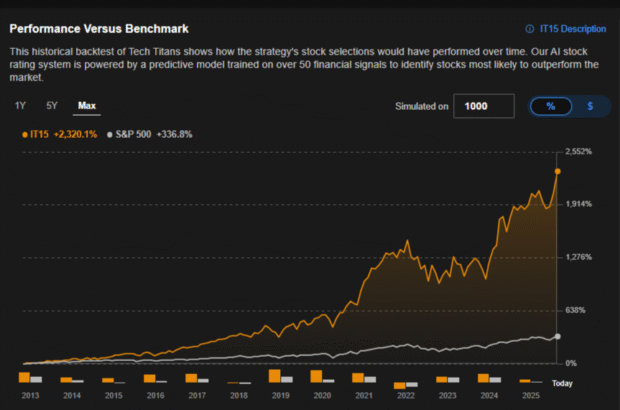Click the S&P 500 +336.8% legend label
The image size is (620, 410).
[153, 133]
